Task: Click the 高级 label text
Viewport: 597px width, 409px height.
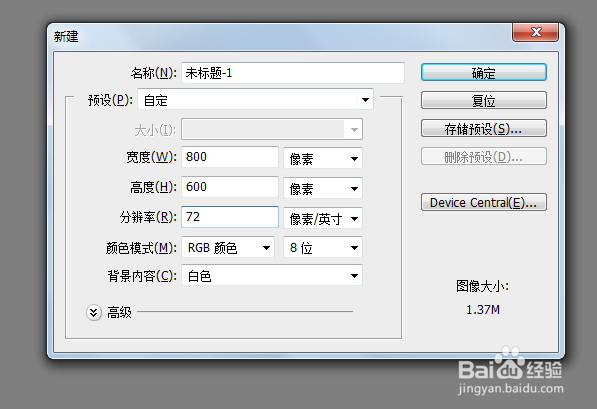Action: coord(119,313)
